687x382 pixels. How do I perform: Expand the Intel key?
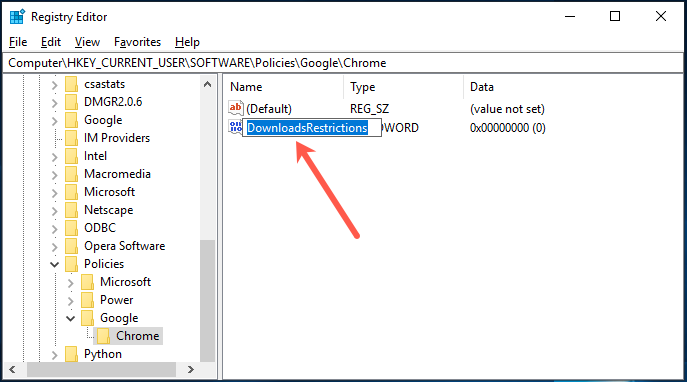click(54, 156)
